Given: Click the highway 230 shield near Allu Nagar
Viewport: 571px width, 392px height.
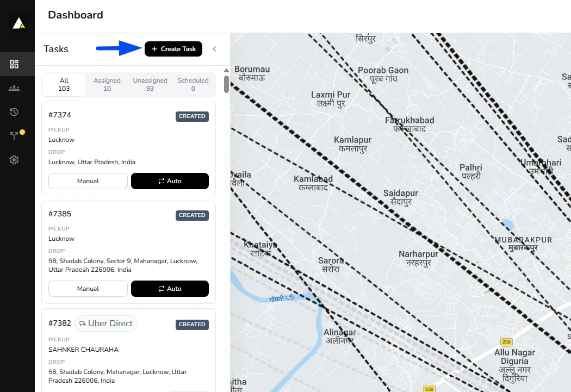Looking at the screenshot, I should pos(506,342).
